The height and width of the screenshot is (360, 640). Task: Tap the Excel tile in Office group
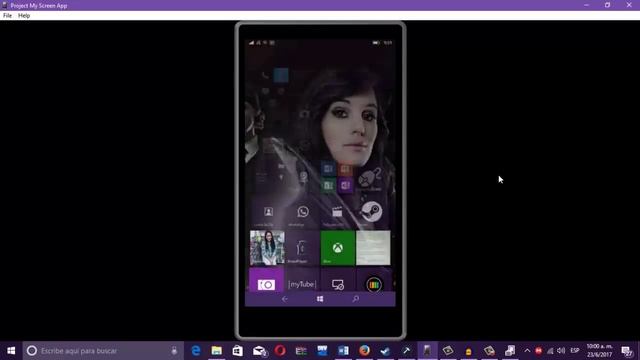(x=328, y=186)
